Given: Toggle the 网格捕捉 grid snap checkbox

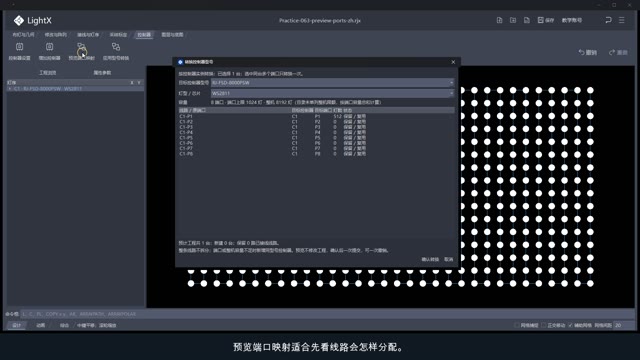Looking at the screenshot, I should (517, 325).
